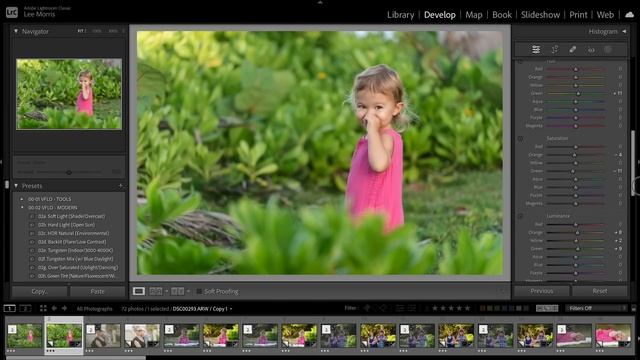Adjust the Luminance Yellow slider

tap(576, 240)
